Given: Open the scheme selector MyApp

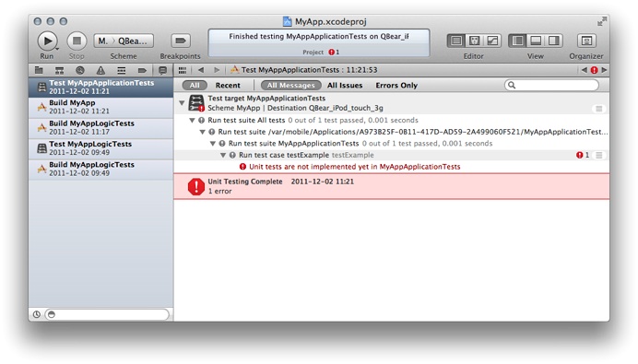Looking at the screenshot, I should click(x=102, y=41).
